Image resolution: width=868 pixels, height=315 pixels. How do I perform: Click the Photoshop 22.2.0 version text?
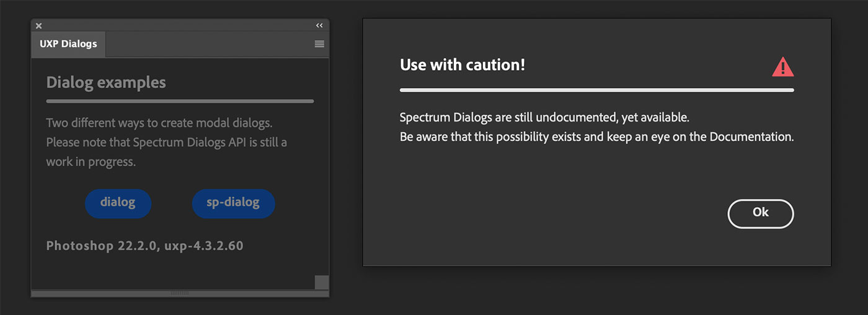click(x=144, y=246)
